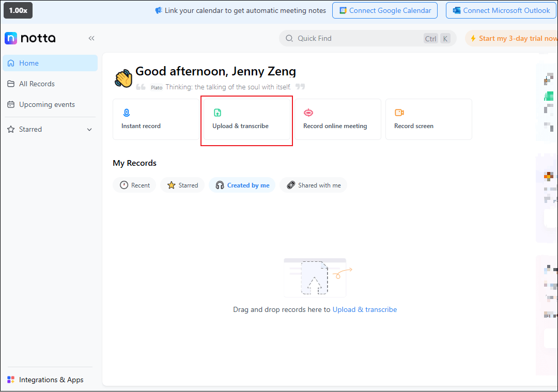Click the Outlook icon in the banner
This screenshot has height=392, width=558.
(457, 10)
